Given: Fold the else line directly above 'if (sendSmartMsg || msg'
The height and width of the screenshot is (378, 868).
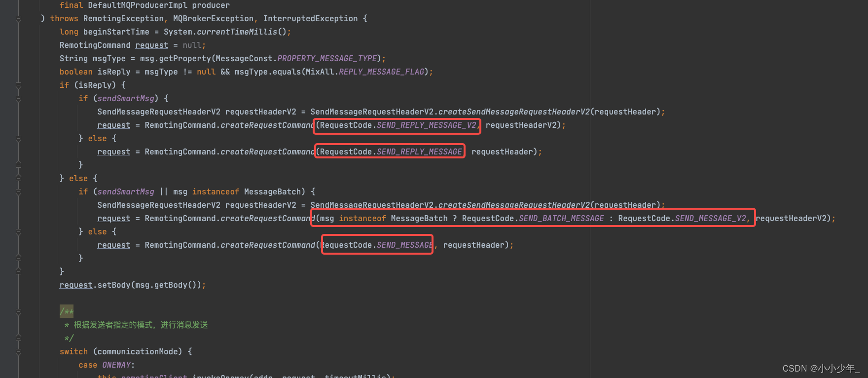Looking at the screenshot, I should click(18, 178).
